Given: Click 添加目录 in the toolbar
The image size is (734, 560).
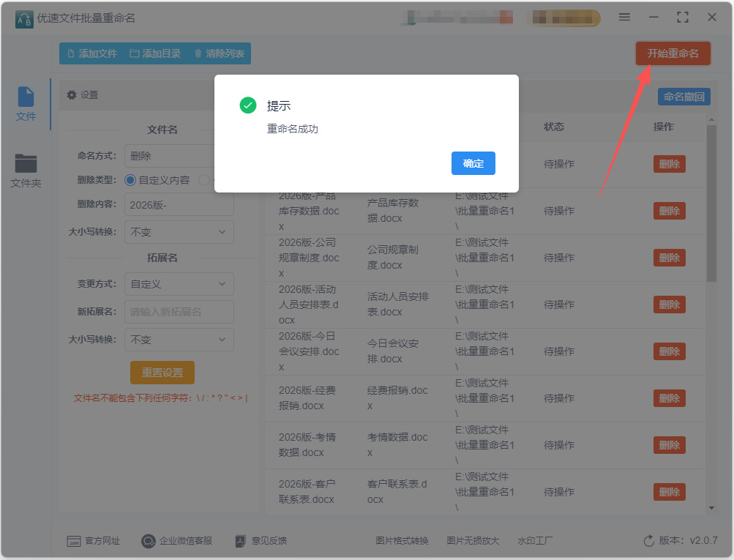Looking at the screenshot, I should pos(155,53).
